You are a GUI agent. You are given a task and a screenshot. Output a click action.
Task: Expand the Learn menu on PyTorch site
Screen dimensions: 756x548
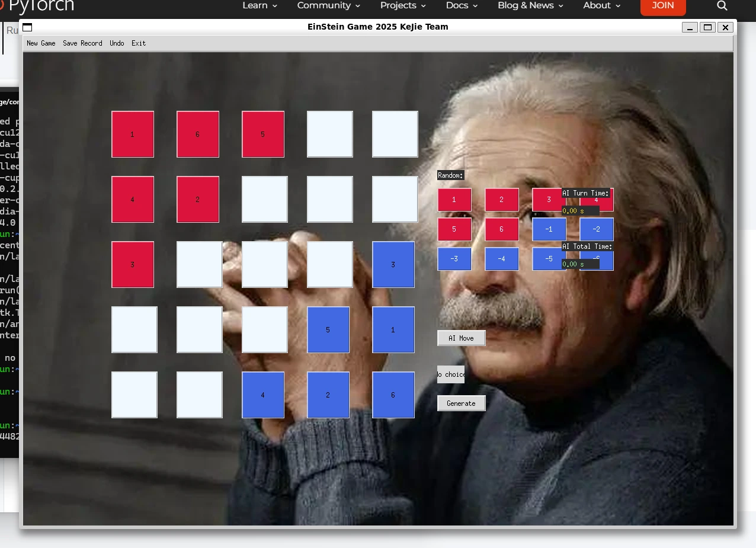(260, 5)
